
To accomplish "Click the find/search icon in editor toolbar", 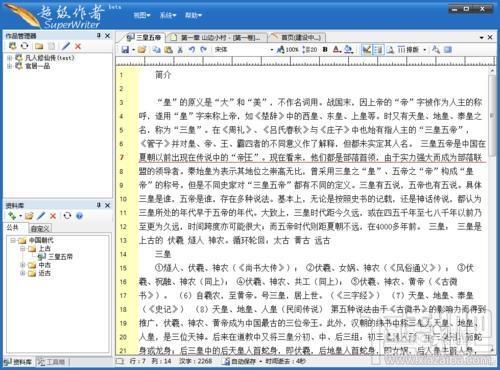I will click(x=436, y=50).
